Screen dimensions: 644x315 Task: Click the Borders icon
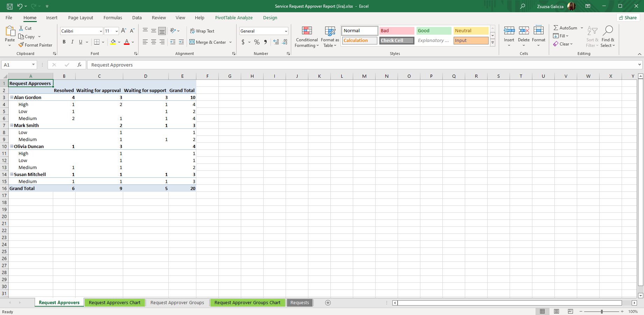coord(97,42)
